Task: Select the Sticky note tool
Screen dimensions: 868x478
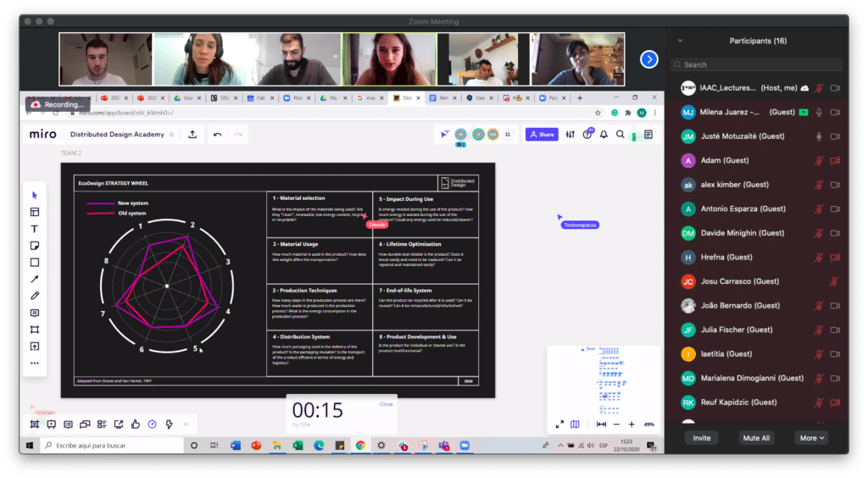Action: coord(35,246)
